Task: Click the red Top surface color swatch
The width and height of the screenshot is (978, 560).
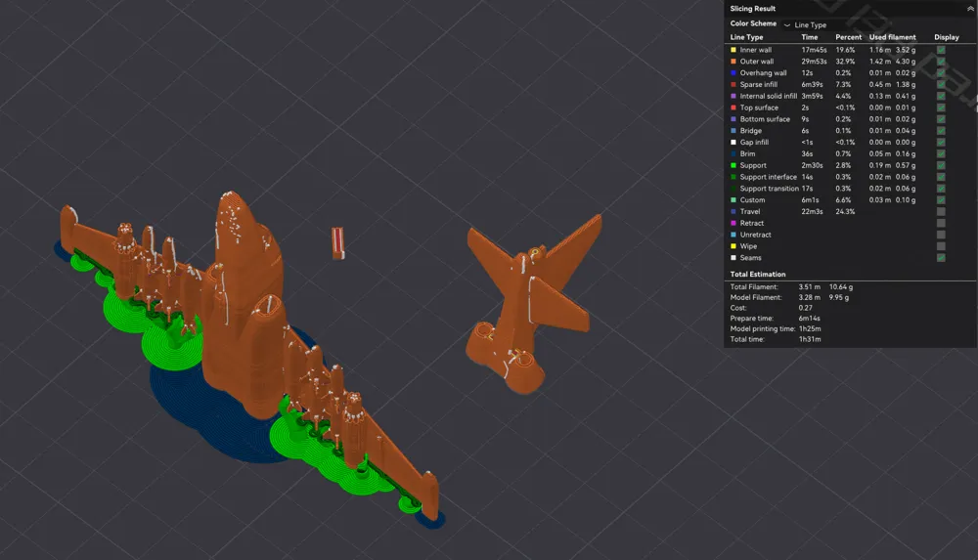Action: pos(733,108)
